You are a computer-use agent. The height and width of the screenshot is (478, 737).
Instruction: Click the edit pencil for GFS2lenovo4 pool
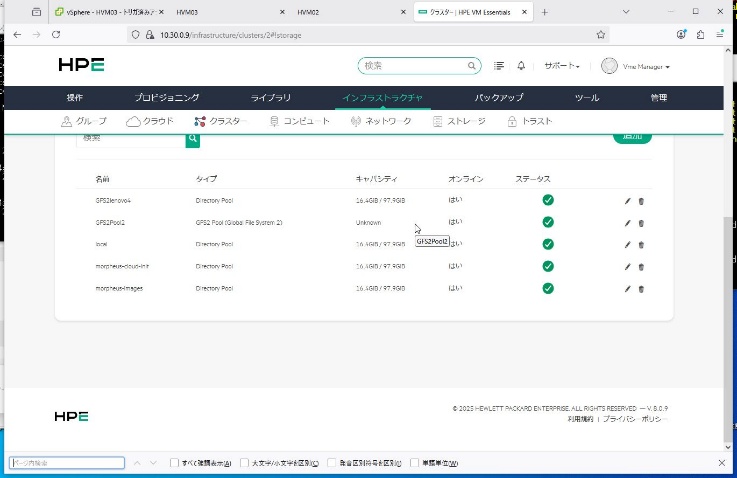(628, 200)
